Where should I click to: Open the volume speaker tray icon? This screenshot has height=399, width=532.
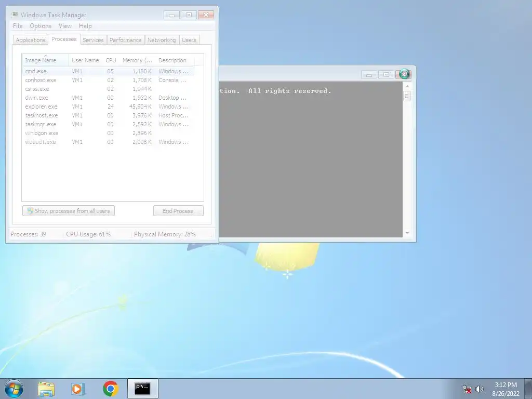[x=479, y=389]
